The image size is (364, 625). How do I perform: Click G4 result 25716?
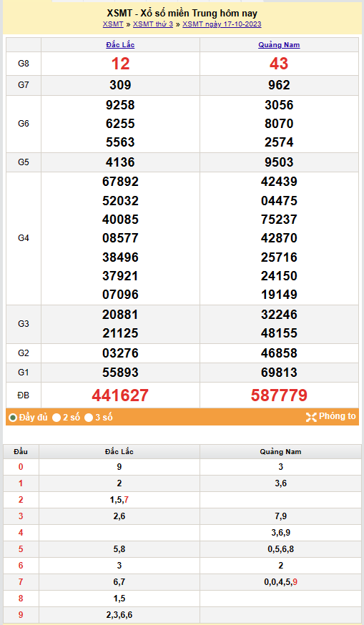(x=279, y=257)
